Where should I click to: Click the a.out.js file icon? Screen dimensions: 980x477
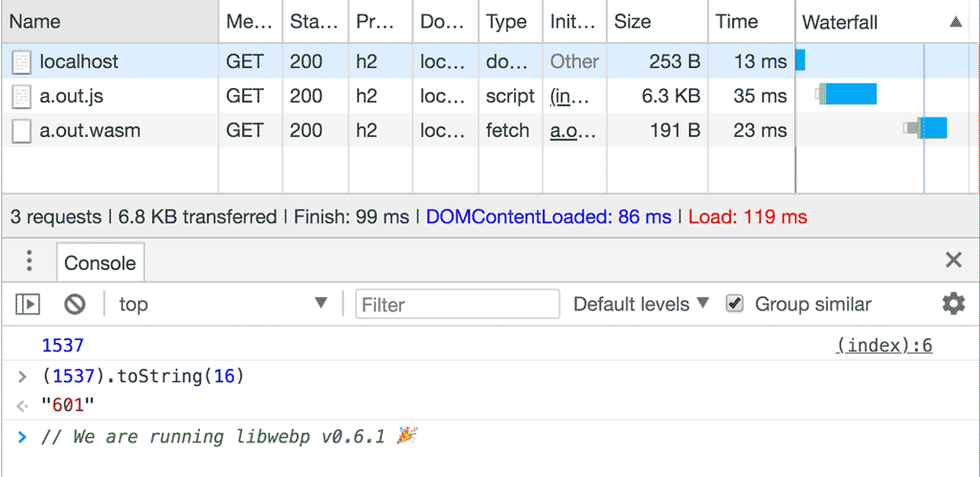(x=21, y=96)
